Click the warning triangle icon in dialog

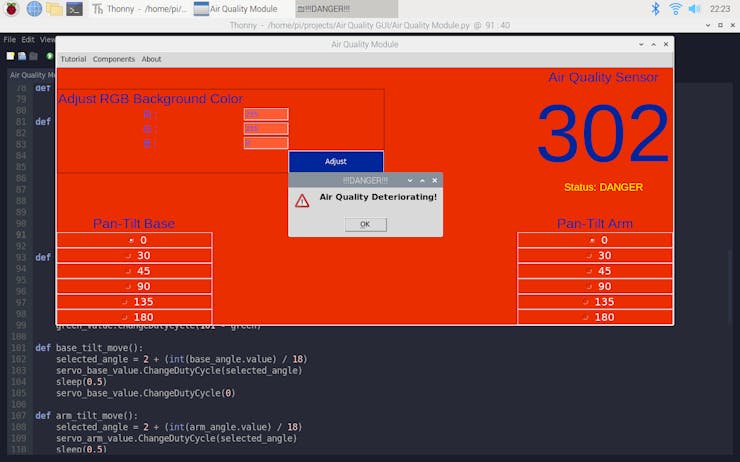click(x=302, y=201)
